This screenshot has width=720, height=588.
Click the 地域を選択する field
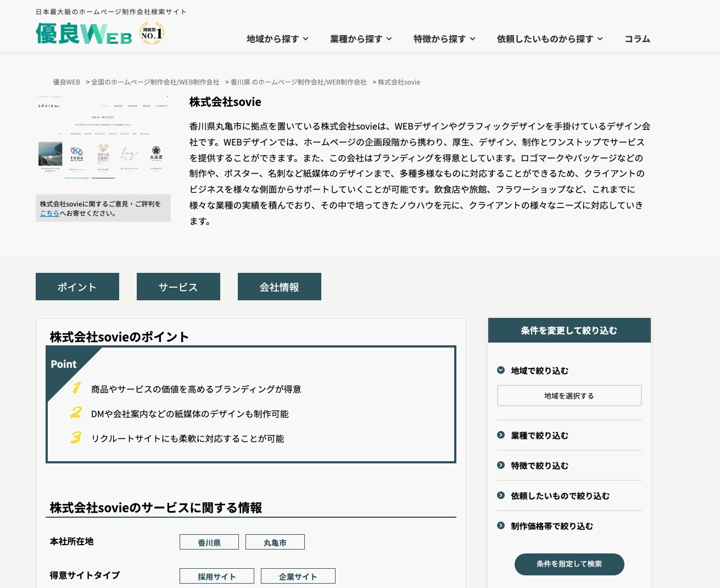(569, 396)
